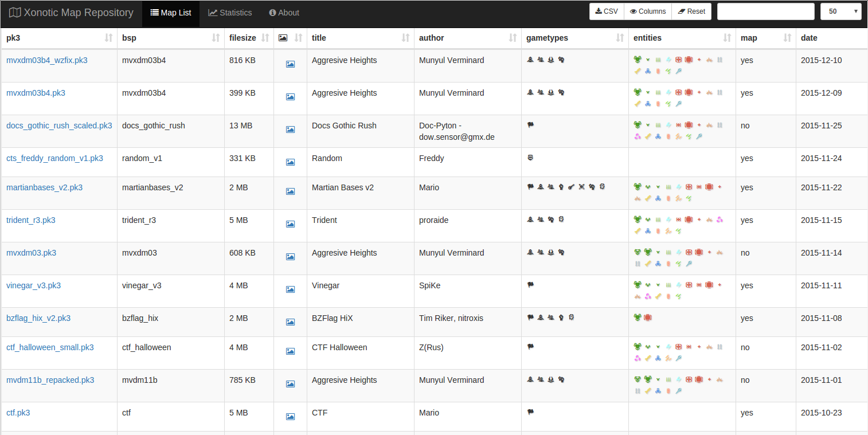The height and width of the screenshot is (435, 868).
Task: Open image preview for vinegar_v3.pk3 row
Action: (290, 289)
